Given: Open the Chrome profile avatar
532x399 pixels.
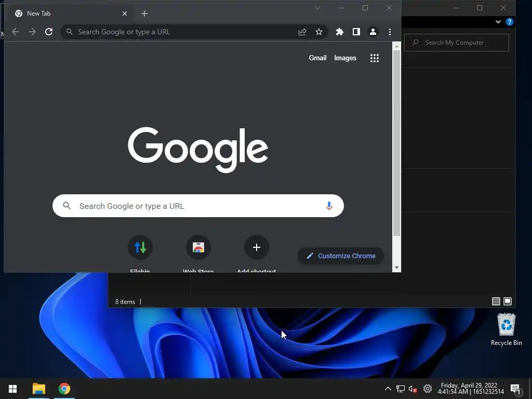Looking at the screenshot, I should pyautogui.click(x=373, y=32).
